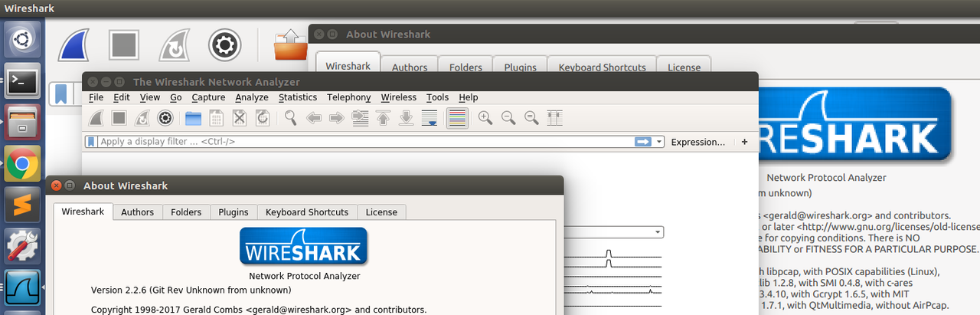Image resolution: width=980 pixels, height=315 pixels.
Task: Zoom in on packet text
Action: (x=485, y=117)
